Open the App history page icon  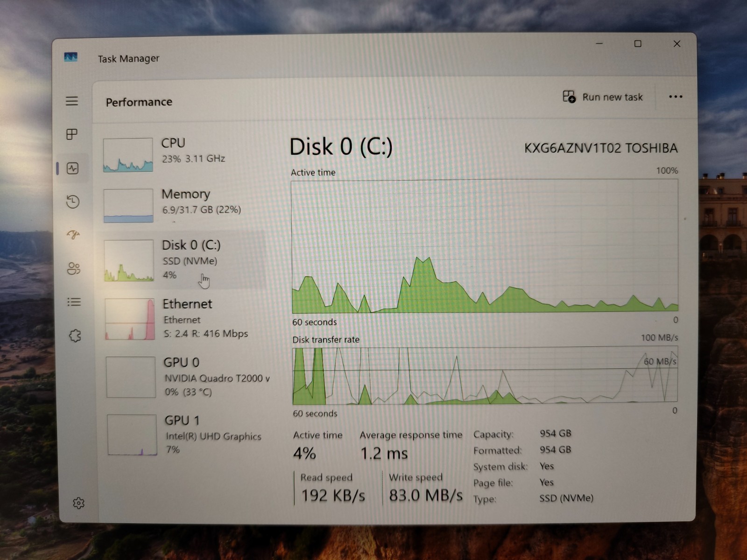pyautogui.click(x=73, y=202)
